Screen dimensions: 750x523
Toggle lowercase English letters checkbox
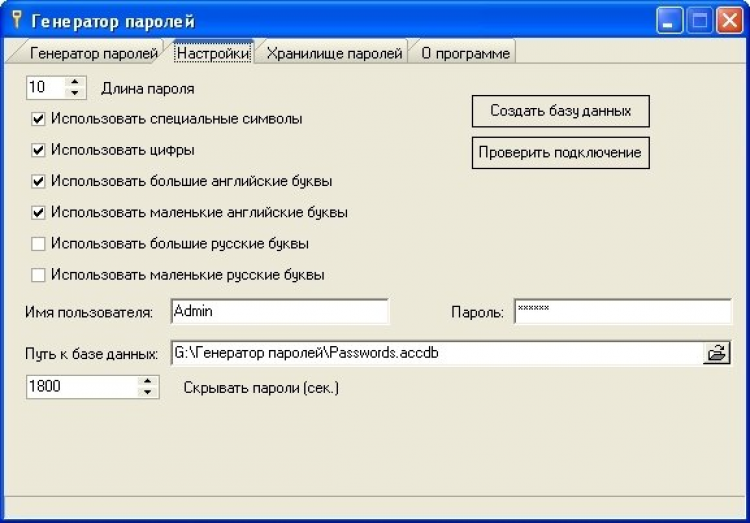tap(39, 212)
